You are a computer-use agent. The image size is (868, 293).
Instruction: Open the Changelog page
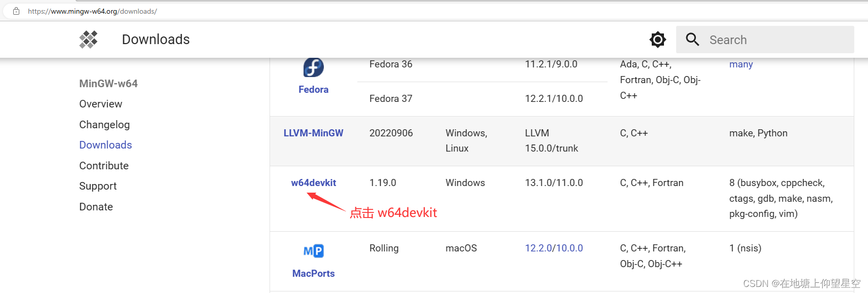click(x=105, y=124)
